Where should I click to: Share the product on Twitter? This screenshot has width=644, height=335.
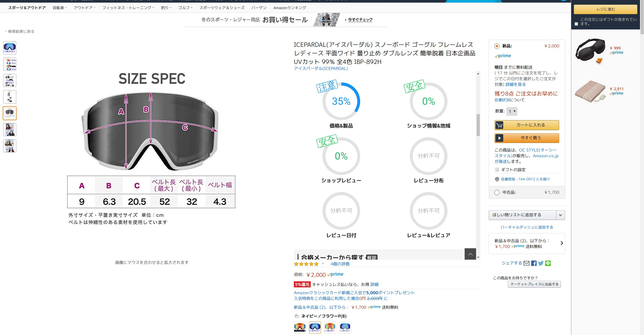pos(541,263)
